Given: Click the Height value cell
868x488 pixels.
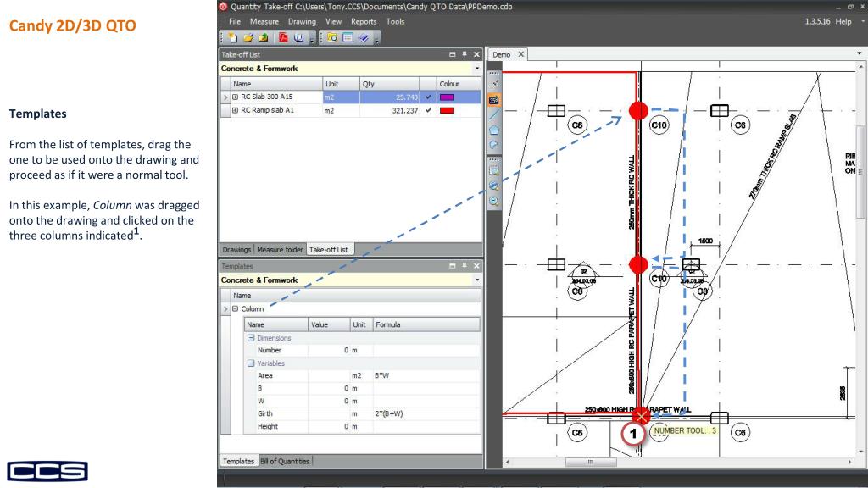Looking at the screenshot, I should (329, 427).
